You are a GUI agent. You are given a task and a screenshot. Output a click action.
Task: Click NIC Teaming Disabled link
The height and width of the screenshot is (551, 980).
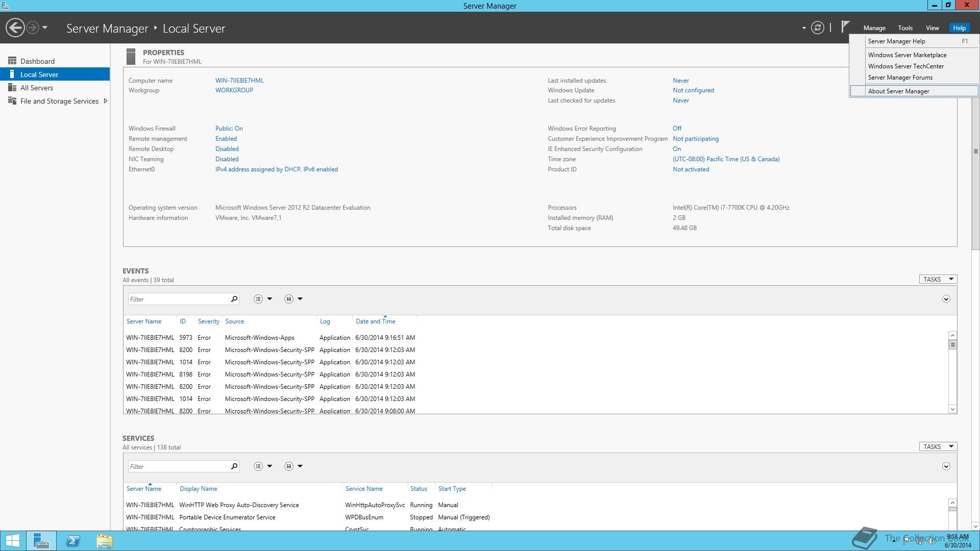(x=227, y=159)
